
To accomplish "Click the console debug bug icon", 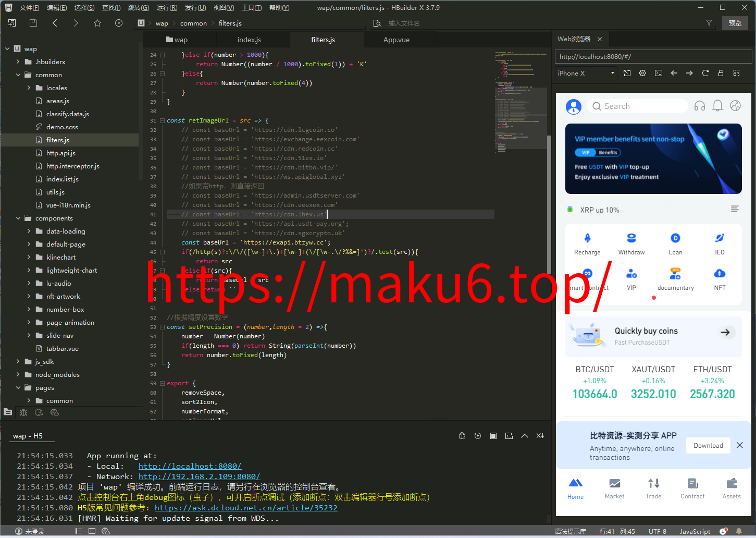I will tap(462, 436).
